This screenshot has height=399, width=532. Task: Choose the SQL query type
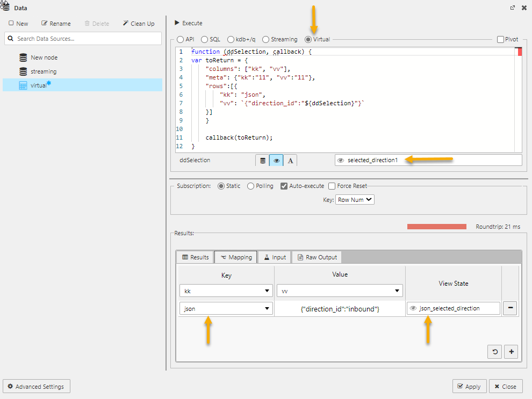[x=204, y=39]
